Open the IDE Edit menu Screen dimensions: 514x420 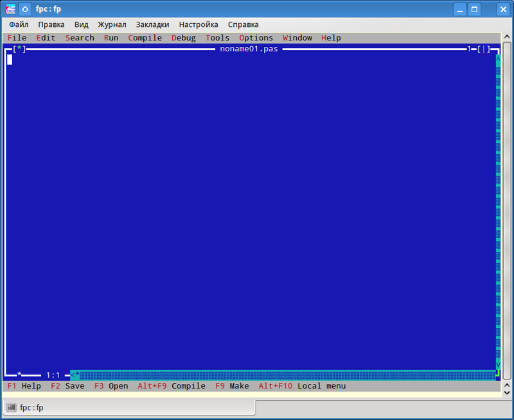(x=46, y=38)
